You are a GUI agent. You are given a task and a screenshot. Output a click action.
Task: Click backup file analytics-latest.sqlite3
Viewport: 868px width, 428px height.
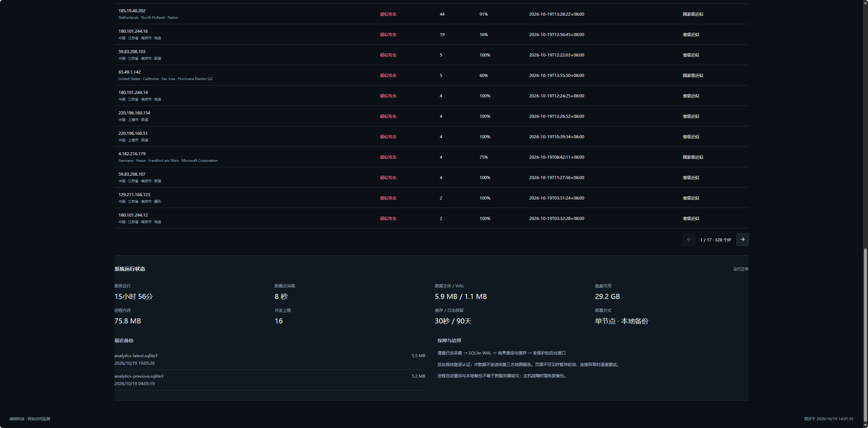[136, 356]
